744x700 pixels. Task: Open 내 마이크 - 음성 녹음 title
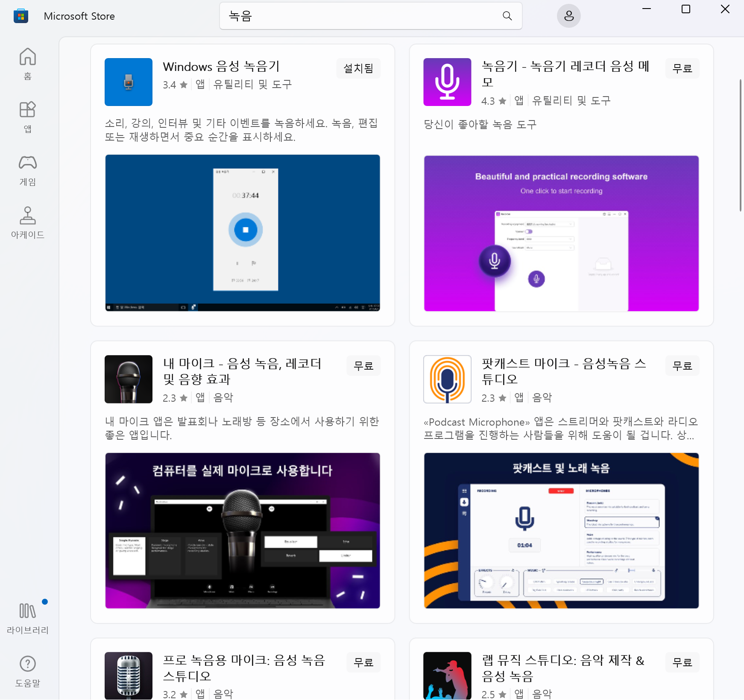(x=242, y=371)
